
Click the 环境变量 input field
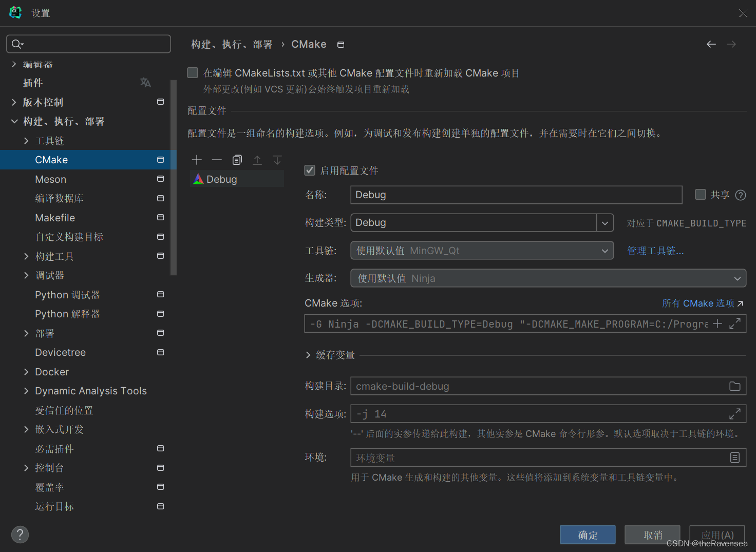[x=549, y=458]
